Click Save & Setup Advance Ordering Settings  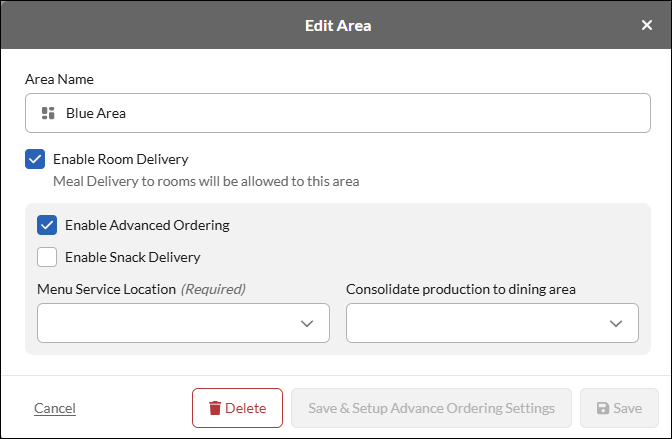click(431, 408)
